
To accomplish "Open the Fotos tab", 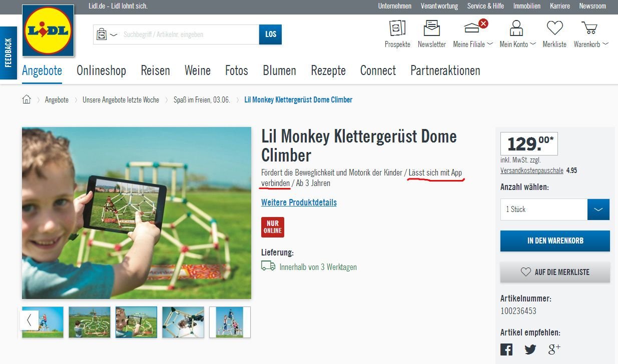I will tap(237, 70).
